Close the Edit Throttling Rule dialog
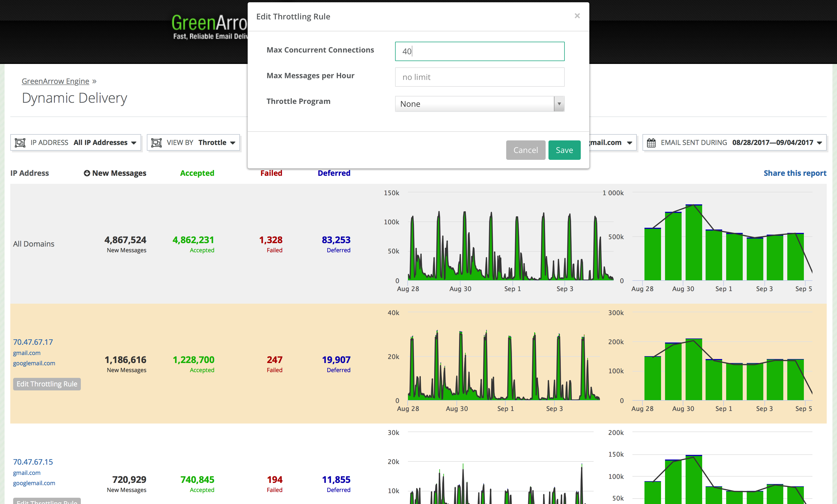Screen dimensions: 837x504 pos(577,16)
